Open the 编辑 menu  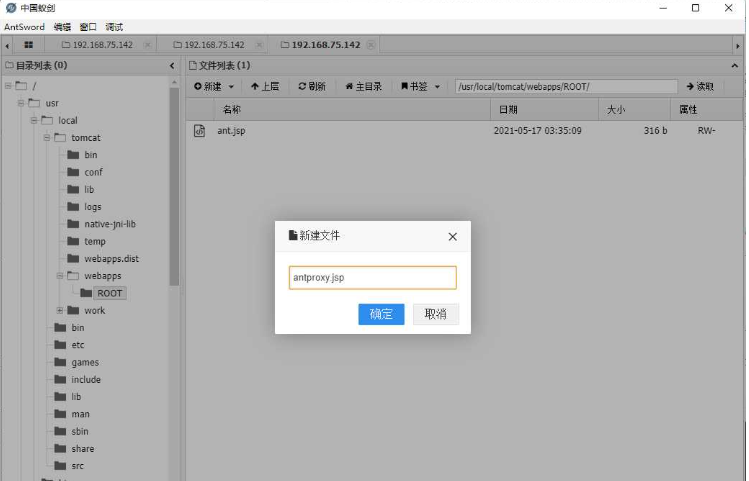pos(62,27)
